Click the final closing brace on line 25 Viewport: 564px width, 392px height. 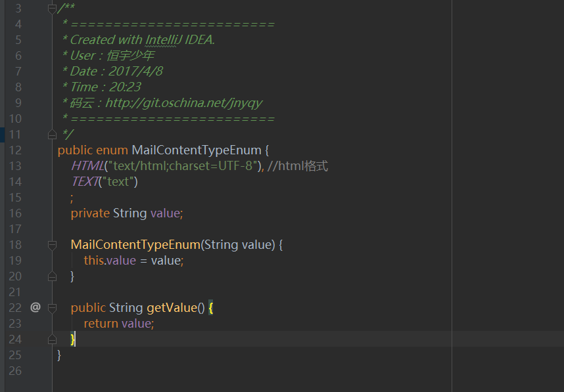pos(59,355)
